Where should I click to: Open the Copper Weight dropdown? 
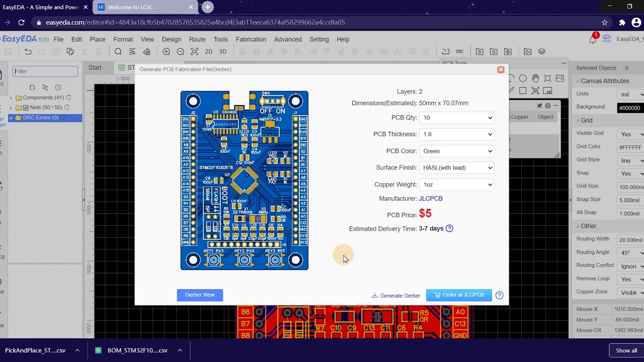pos(457,185)
